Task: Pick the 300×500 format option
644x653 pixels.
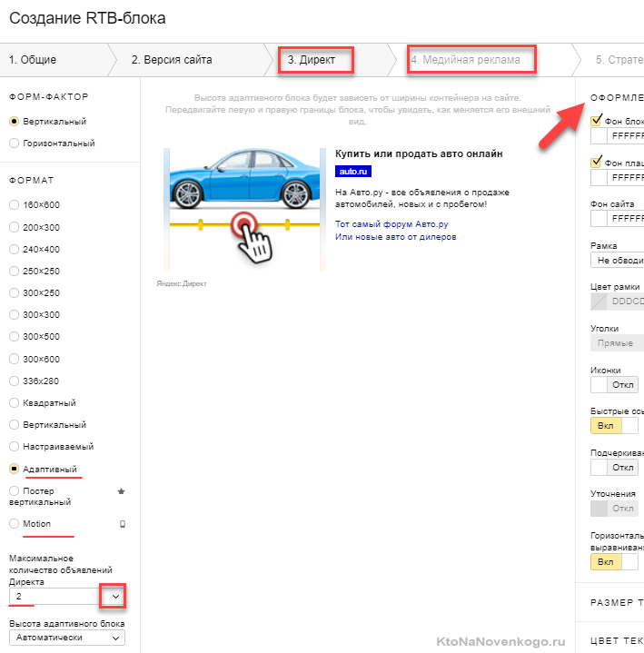Action: pos(15,337)
